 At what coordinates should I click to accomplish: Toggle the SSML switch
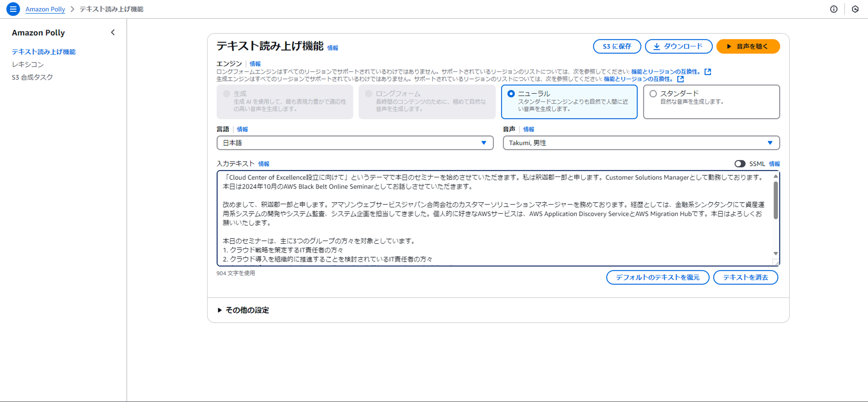740,164
